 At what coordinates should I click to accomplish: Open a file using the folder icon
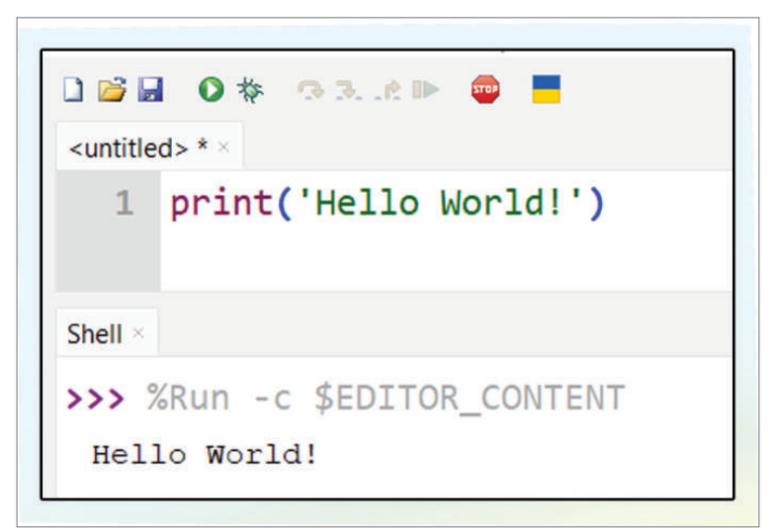(x=111, y=91)
